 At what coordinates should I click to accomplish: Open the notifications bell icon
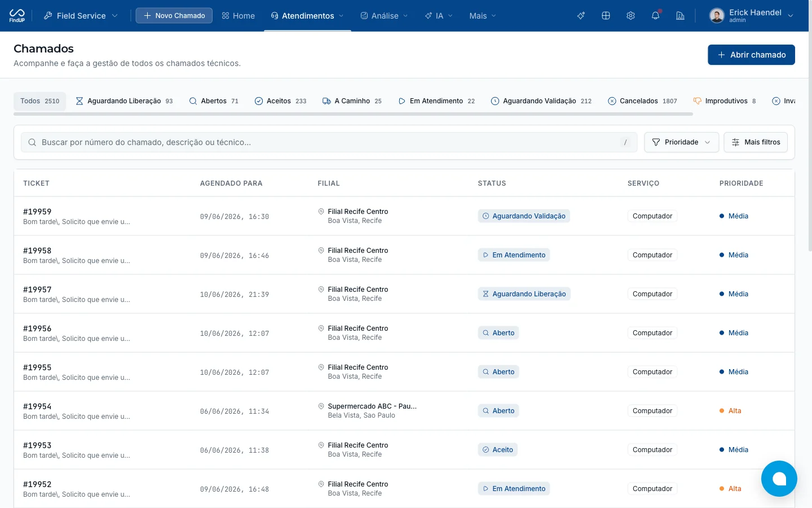point(655,16)
